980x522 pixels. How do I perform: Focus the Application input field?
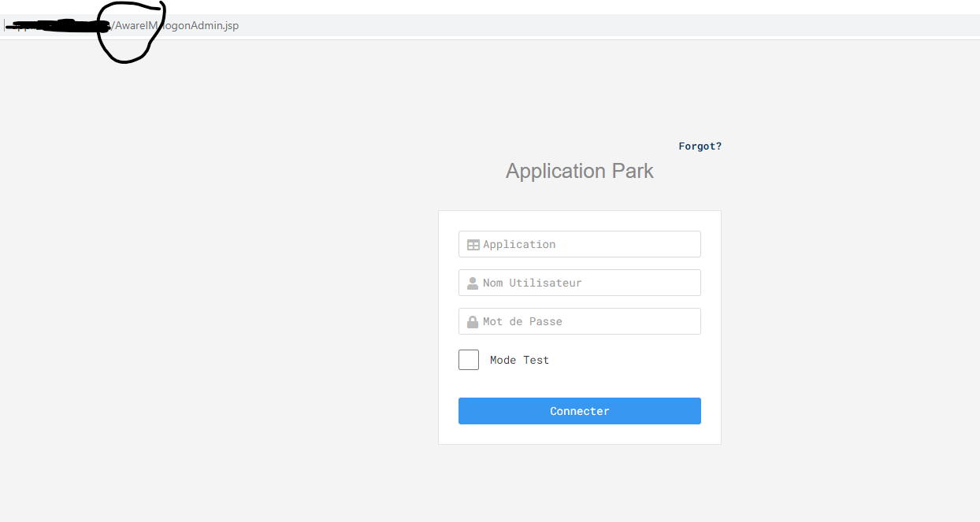click(579, 244)
